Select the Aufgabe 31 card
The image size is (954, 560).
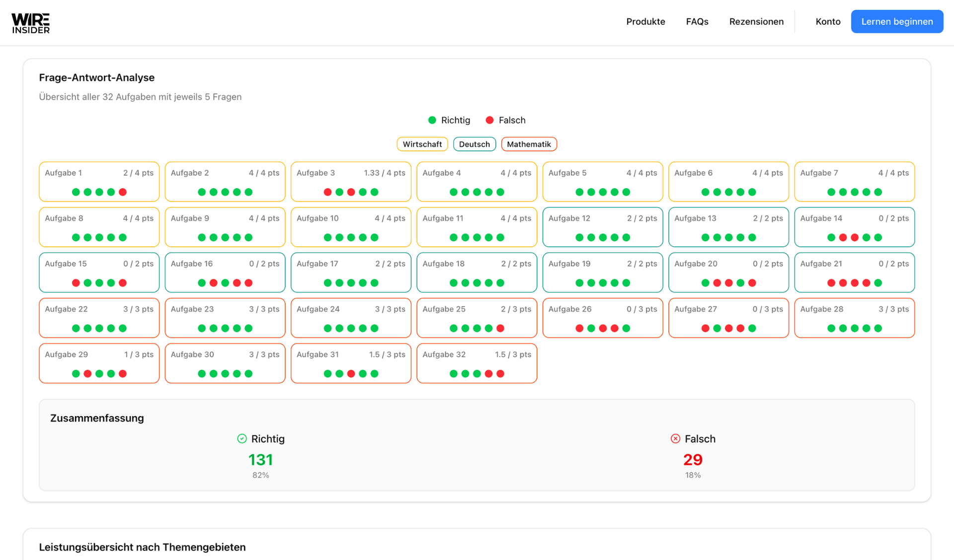(x=351, y=363)
